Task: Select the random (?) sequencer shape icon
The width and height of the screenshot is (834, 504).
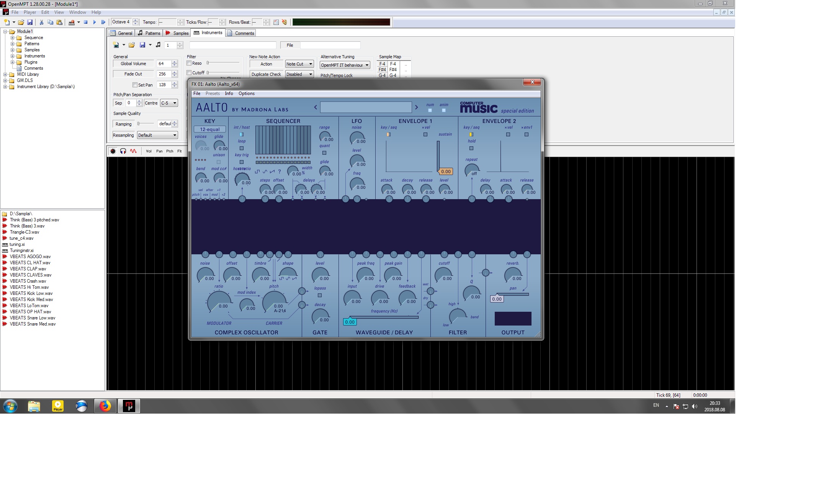Action: [x=280, y=171]
